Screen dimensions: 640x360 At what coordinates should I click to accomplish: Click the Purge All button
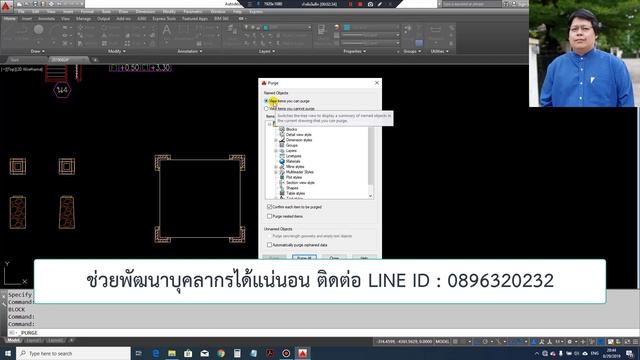(x=304, y=258)
